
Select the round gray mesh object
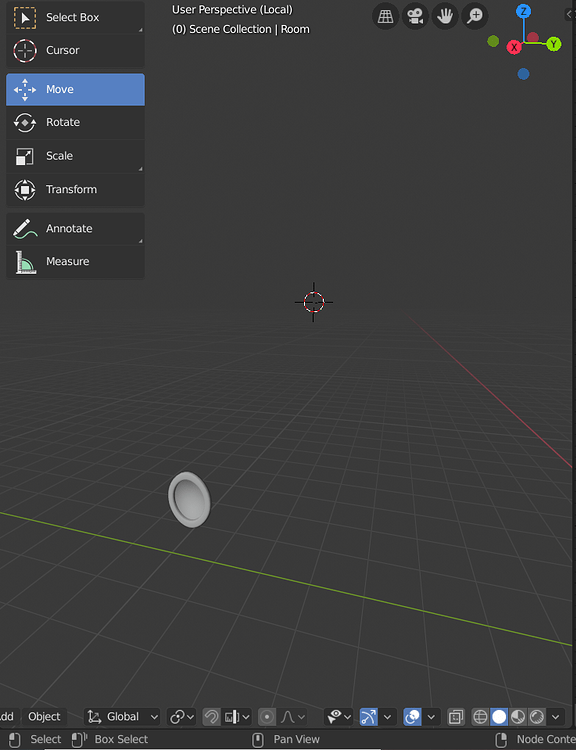(x=189, y=500)
